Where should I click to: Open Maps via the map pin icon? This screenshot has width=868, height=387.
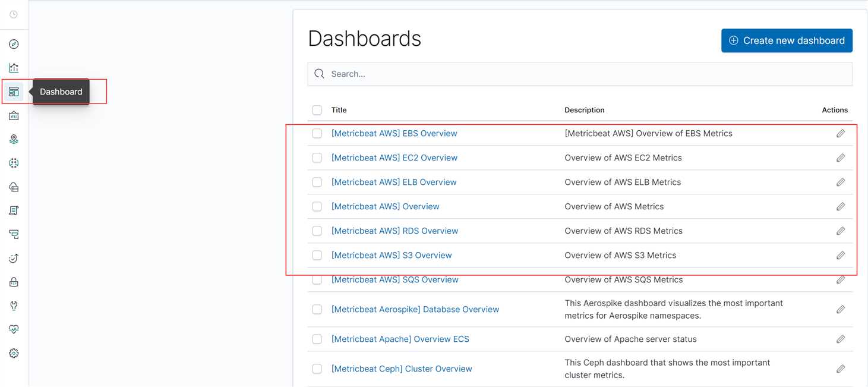tap(14, 139)
